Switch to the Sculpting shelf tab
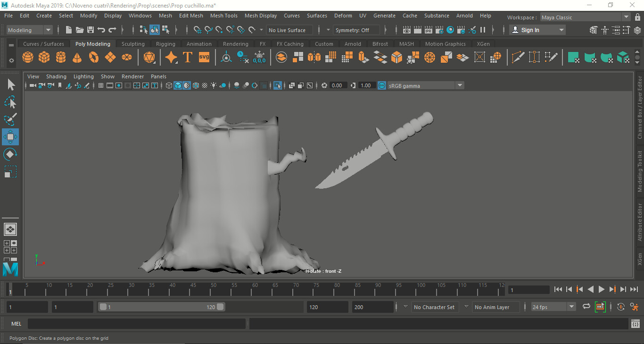Screen dimensions: 644x344 [x=132, y=43]
